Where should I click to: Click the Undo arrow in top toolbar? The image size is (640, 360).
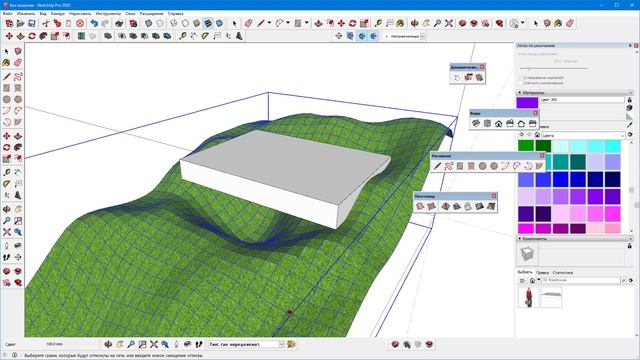(x=94, y=24)
